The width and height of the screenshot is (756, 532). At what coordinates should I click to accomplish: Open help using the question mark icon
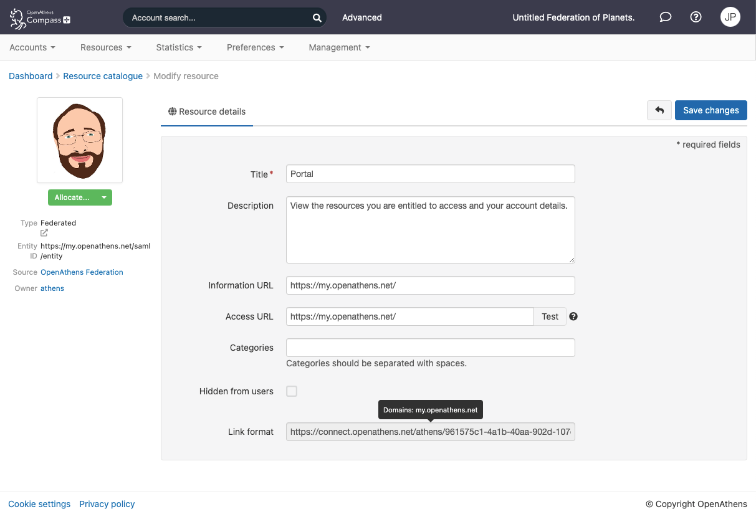coord(696,17)
